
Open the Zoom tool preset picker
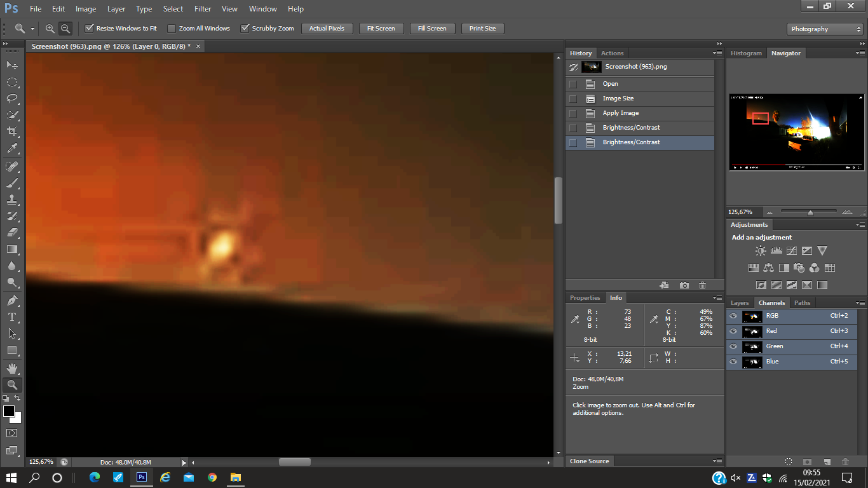[24, 29]
